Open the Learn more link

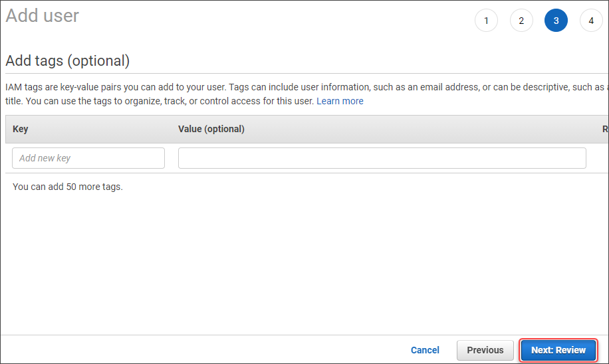pyautogui.click(x=340, y=101)
